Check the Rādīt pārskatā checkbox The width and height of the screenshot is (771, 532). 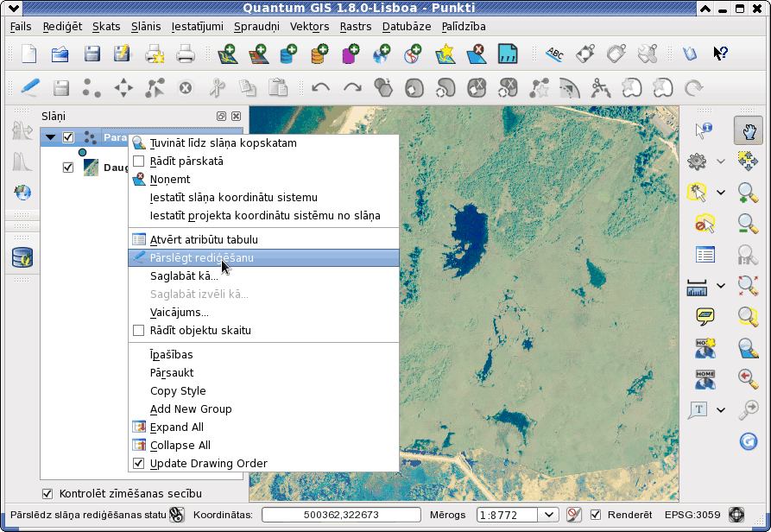point(139,161)
